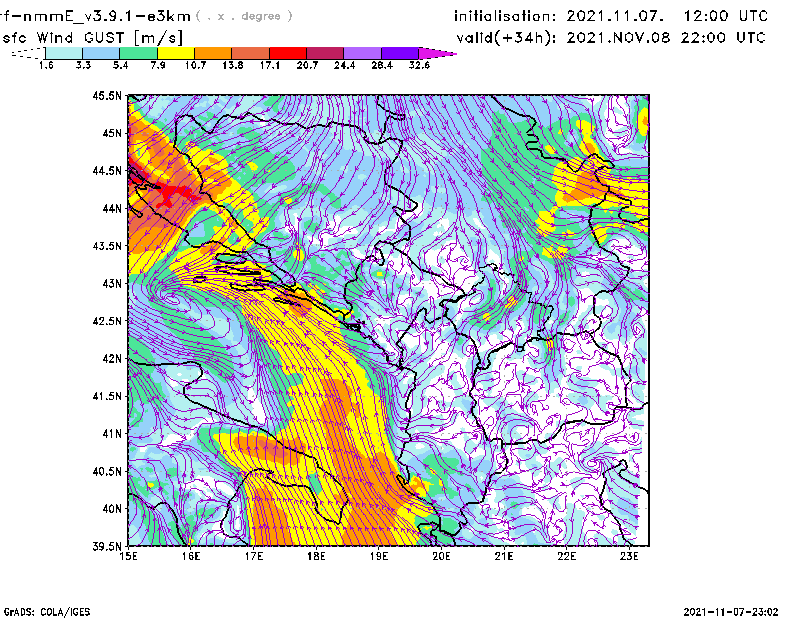Screen dimensions: 800x618
Task: Click the '( . x . degree )' label
Action: click(244, 16)
